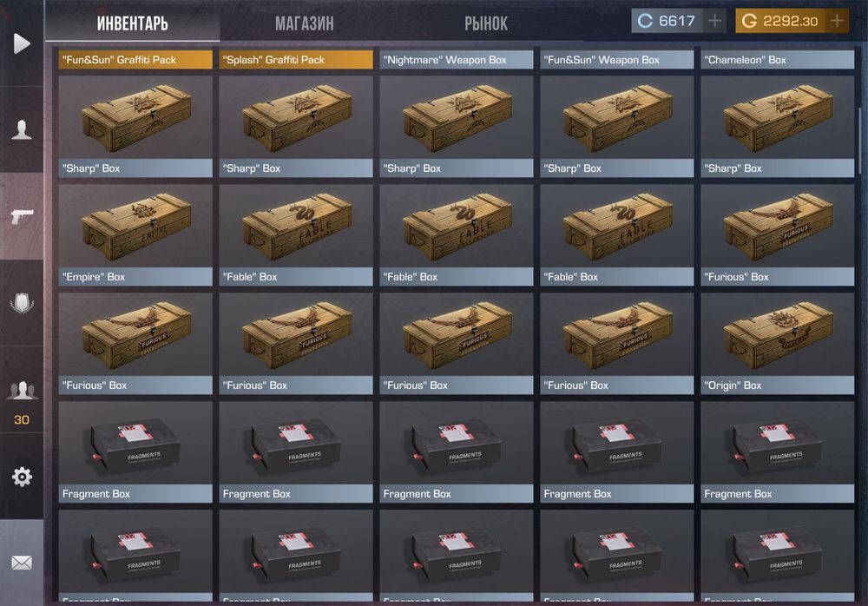
Task: Select the "Empire" Box crate
Action: 135,235
